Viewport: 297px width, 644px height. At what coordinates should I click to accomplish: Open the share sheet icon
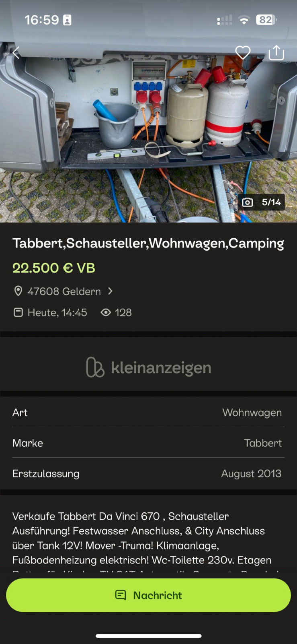click(276, 52)
